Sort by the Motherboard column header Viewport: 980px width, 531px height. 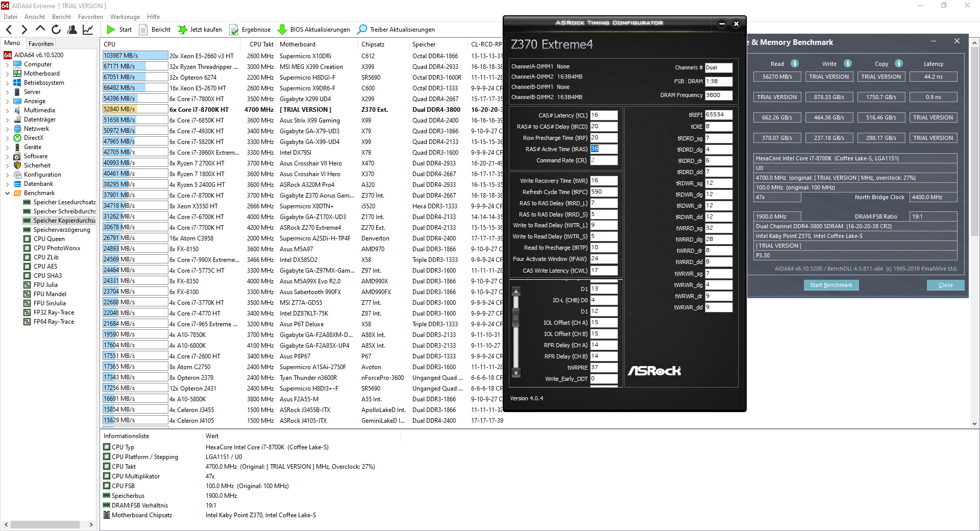(x=317, y=44)
